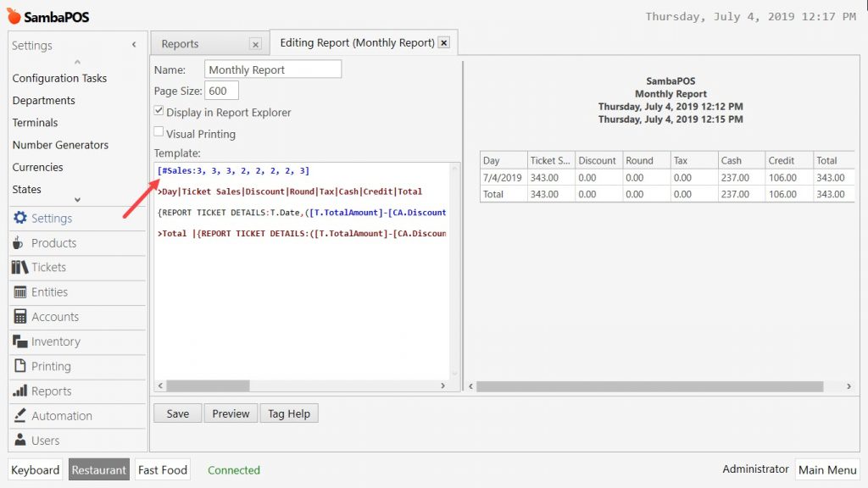Click the Entities table icon
This screenshot has width=868, height=488.
(x=20, y=292)
